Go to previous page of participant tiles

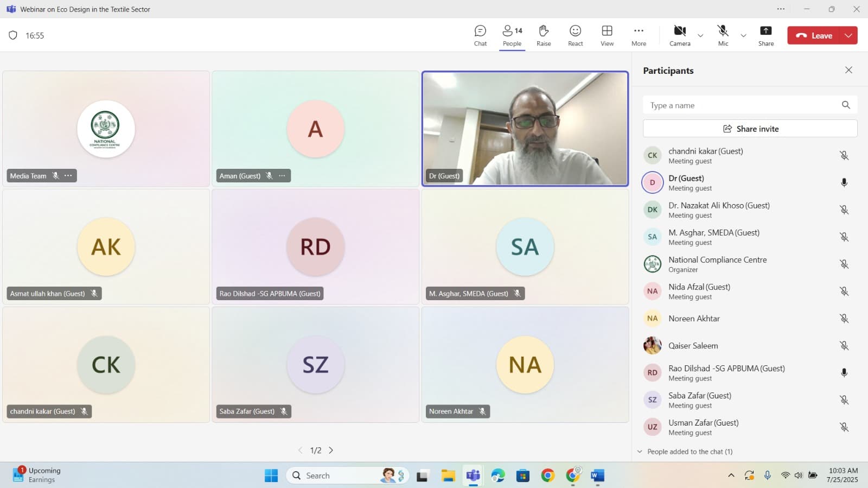point(300,451)
